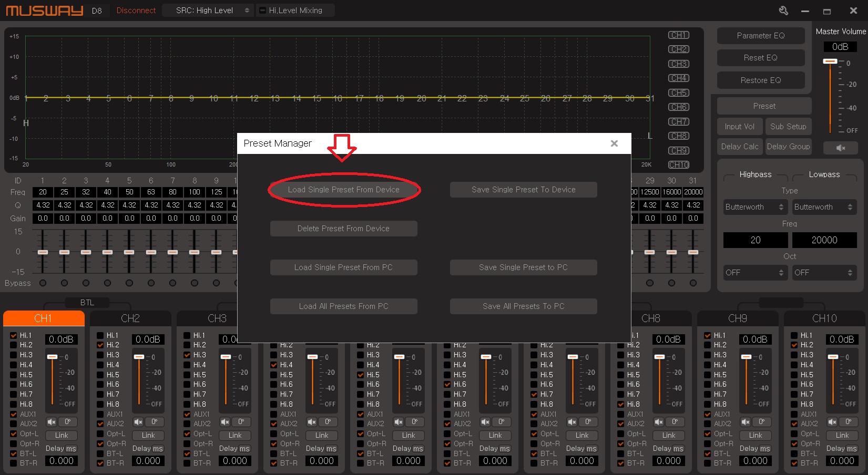Mute channel CH1 with its speaker icon
The height and width of the screenshot is (475, 868).
(52, 422)
